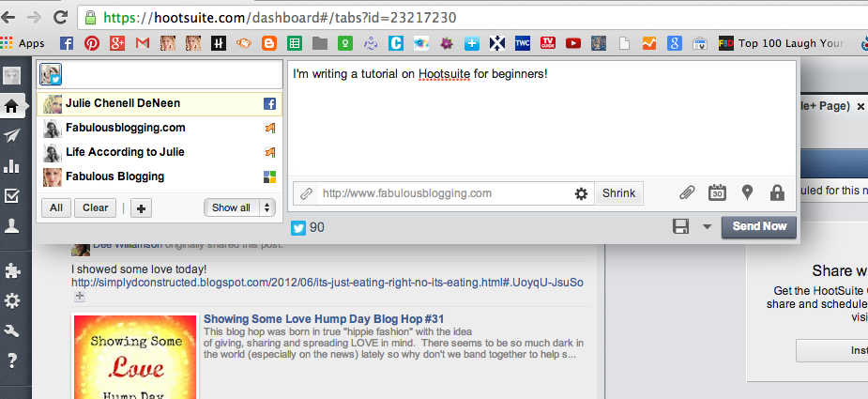Click the link URL input field
The image size is (868, 399).
(x=444, y=193)
